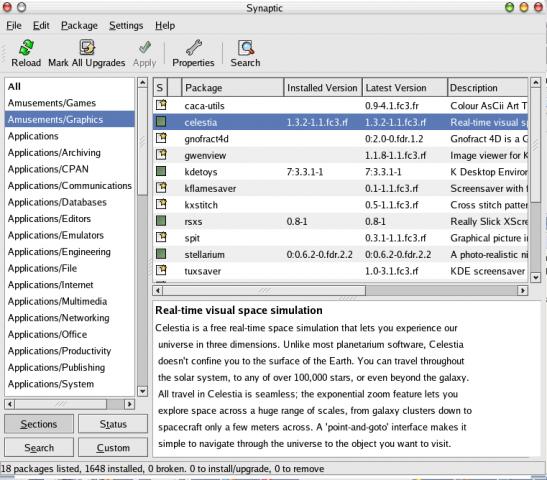This screenshot has width=547, height=480.
Task: Toggle the installed status box of celestia
Action: [x=161, y=122]
